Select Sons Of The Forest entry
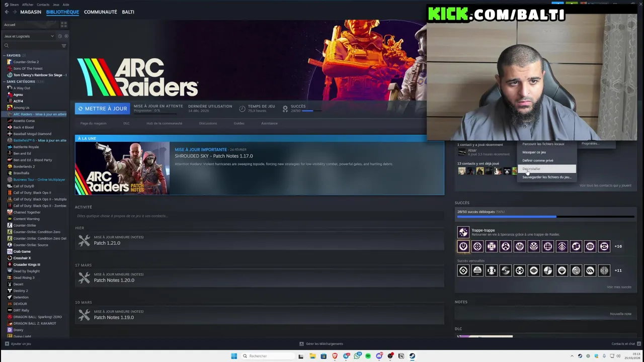Viewport: 644px width, 362px height. (28, 68)
